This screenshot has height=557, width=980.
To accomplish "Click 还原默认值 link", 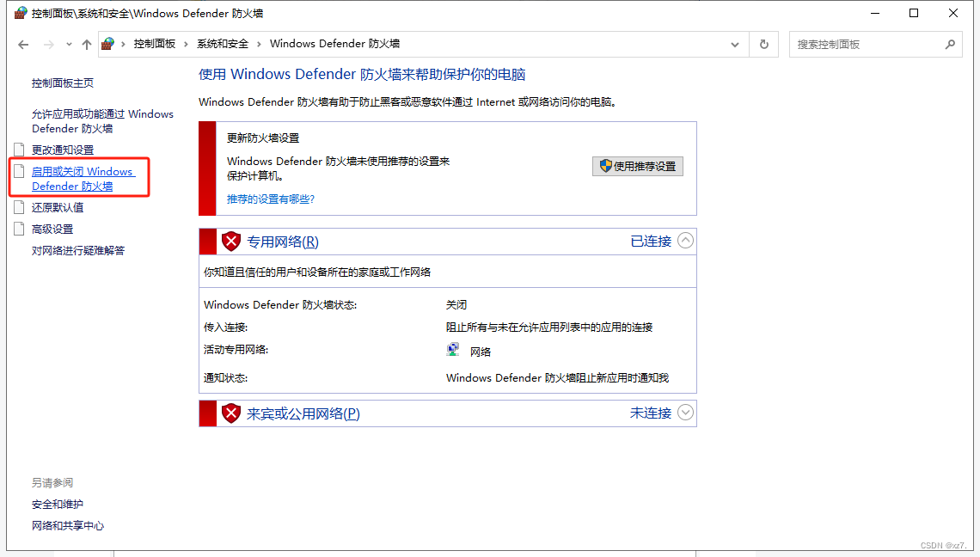I will (x=58, y=207).
